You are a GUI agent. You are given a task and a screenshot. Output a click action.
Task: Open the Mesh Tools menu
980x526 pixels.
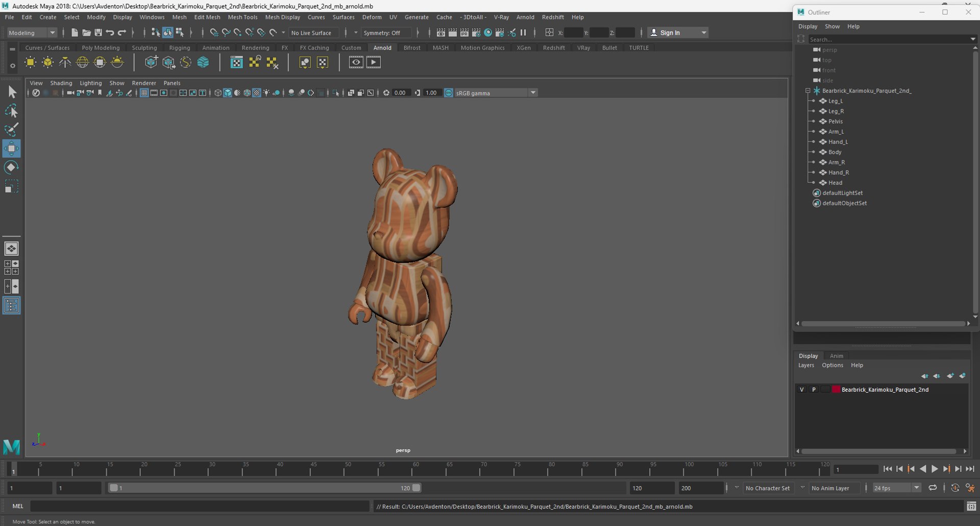coord(242,17)
